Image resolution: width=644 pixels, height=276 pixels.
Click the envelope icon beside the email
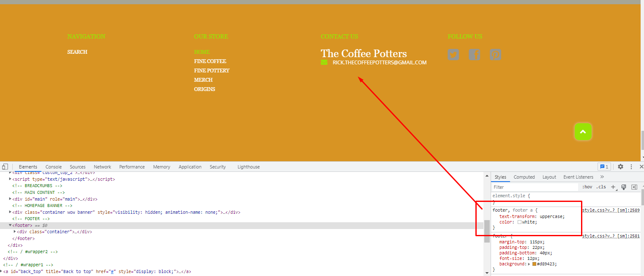click(324, 63)
